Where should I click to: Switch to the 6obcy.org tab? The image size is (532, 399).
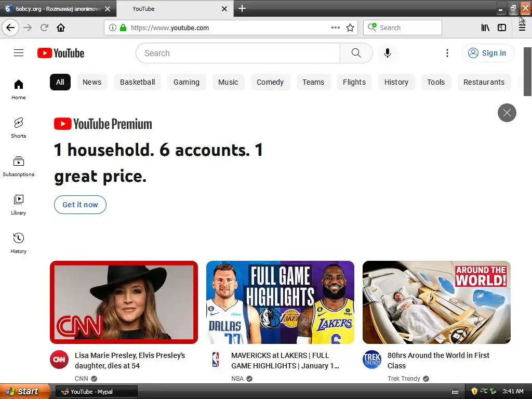pyautogui.click(x=57, y=9)
